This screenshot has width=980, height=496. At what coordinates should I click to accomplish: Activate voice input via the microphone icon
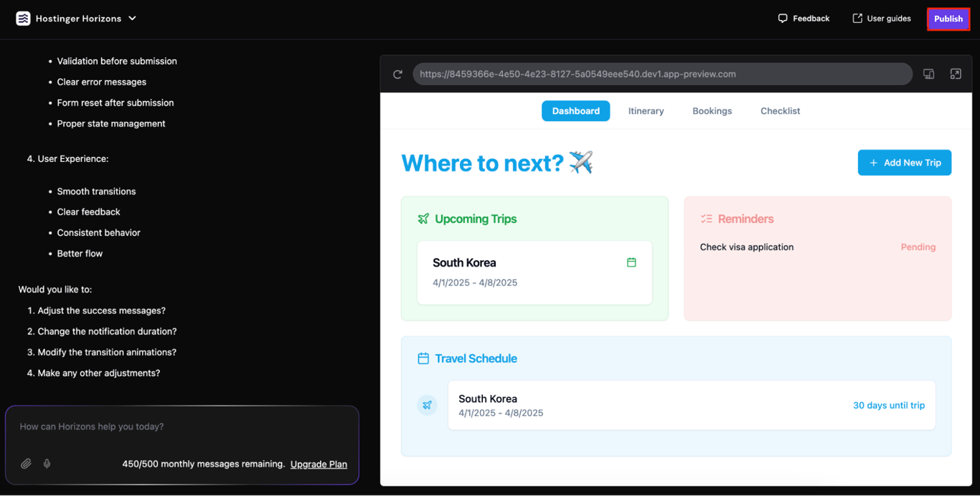[x=47, y=464]
